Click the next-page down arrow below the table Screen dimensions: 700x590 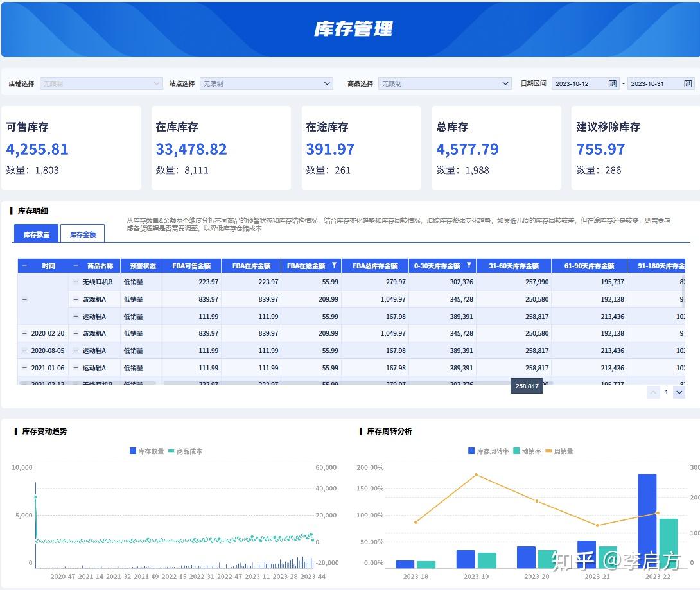pos(679,392)
